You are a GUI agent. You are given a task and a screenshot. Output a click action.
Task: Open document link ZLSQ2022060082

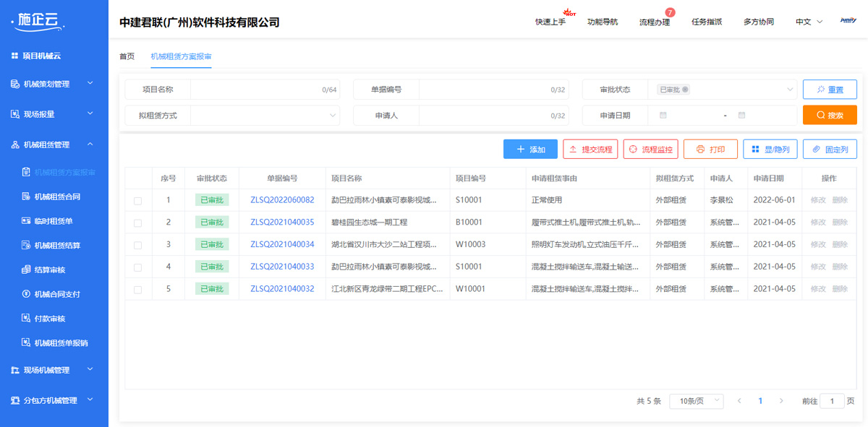pos(282,200)
